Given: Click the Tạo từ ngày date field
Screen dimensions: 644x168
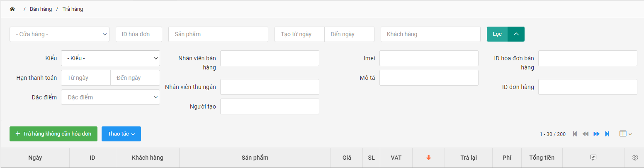Looking at the screenshot, I should coord(299,34).
